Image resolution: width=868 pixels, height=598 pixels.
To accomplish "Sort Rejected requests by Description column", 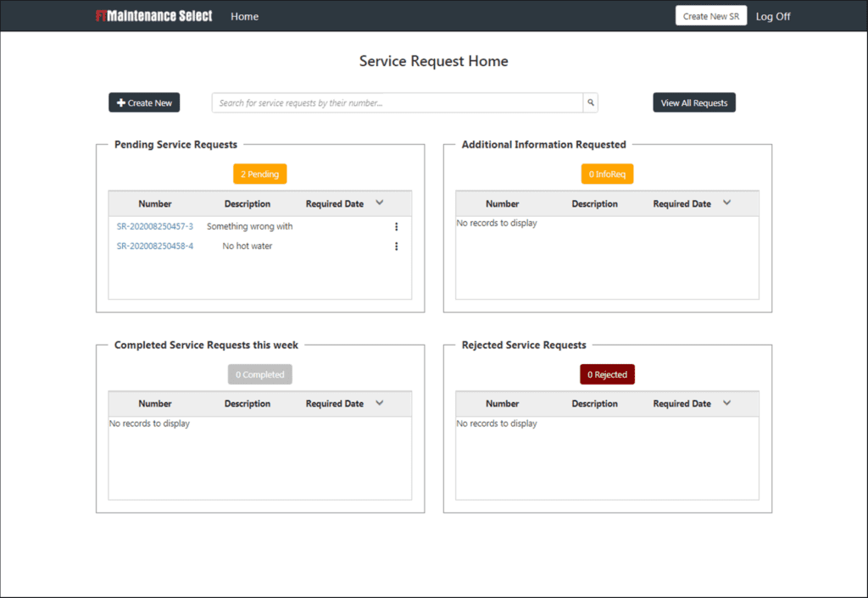I will click(594, 404).
